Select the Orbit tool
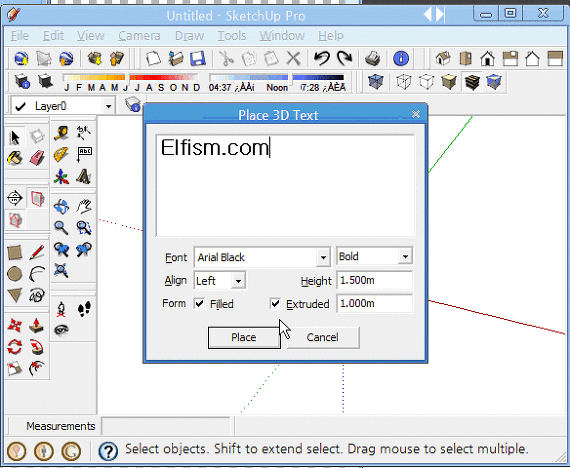The image size is (570, 468). click(x=61, y=207)
